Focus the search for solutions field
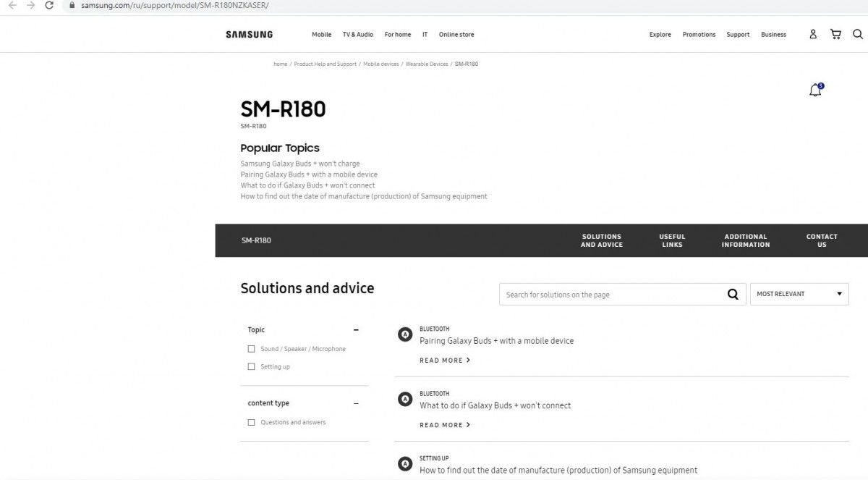This screenshot has width=868, height=480. [x=611, y=295]
